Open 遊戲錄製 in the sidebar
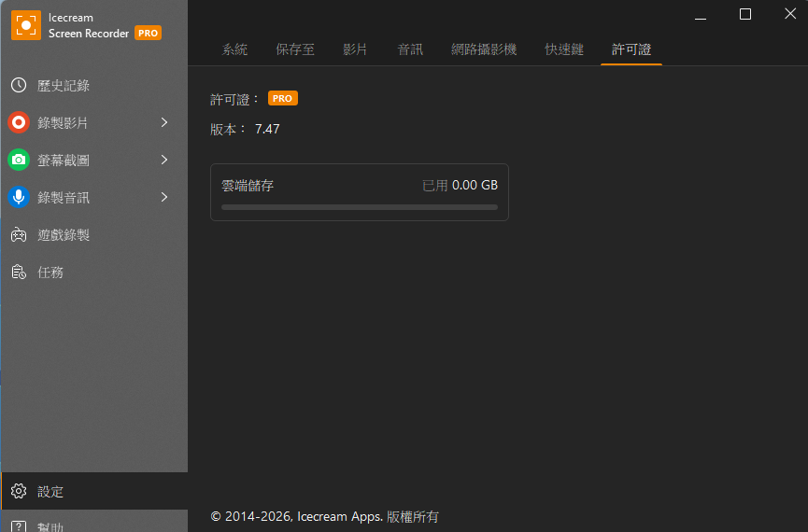808x532 pixels. [x=94, y=235]
